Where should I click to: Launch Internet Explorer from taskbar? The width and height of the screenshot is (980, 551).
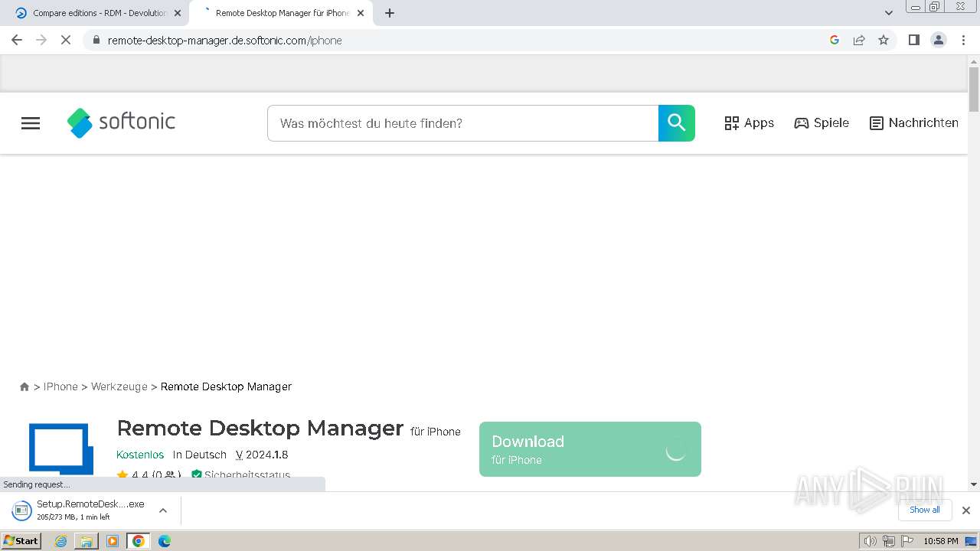coord(61,541)
